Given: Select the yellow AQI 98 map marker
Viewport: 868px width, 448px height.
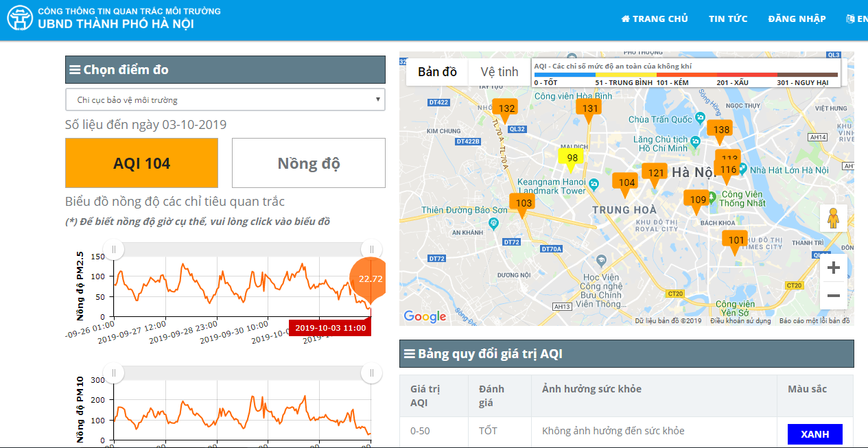Looking at the screenshot, I should pyautogui.click(x=572, y=158).
